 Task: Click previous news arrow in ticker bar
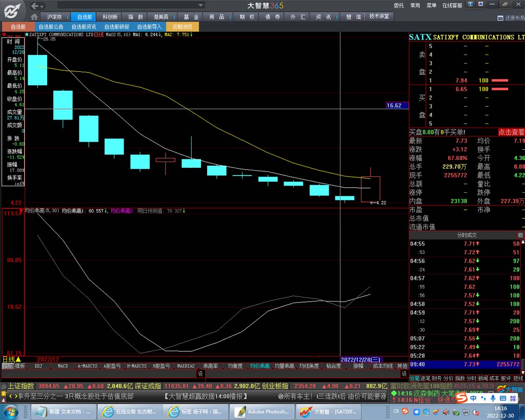pos(10,396)
